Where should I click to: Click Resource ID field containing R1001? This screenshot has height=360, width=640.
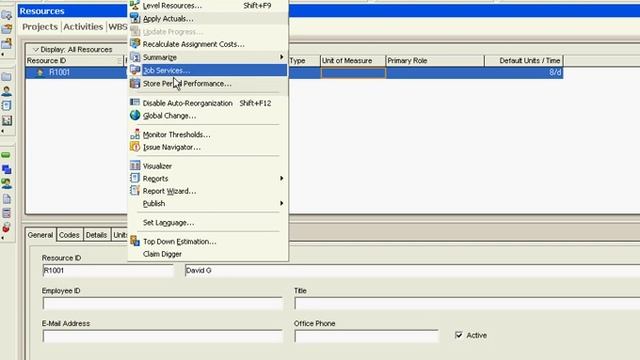click(108, 270)
